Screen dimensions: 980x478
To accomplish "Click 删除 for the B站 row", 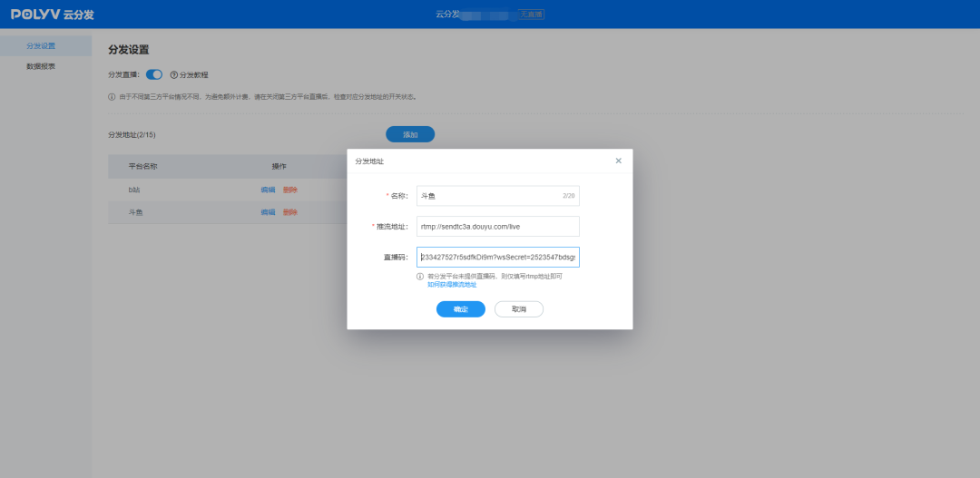I will click(290, 190).
